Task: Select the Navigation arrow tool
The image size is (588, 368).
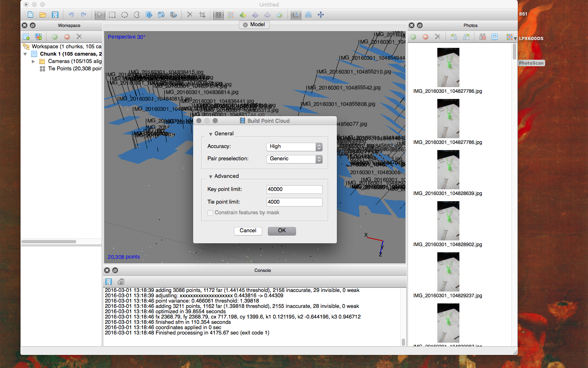Action: coord(100,15)
